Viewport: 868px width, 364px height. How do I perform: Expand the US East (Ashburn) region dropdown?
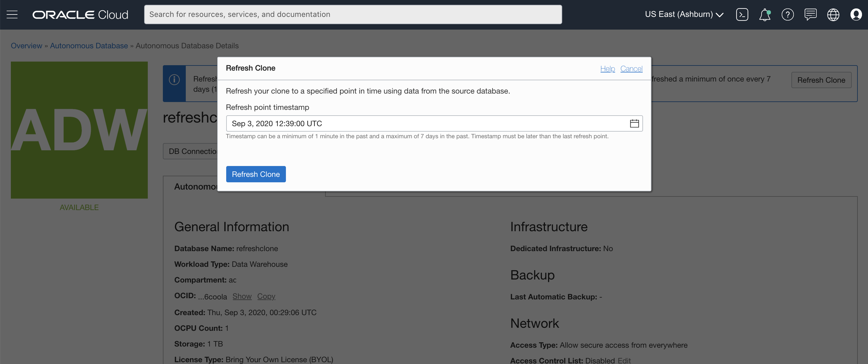pyautogui.click(x=684, y=14)
